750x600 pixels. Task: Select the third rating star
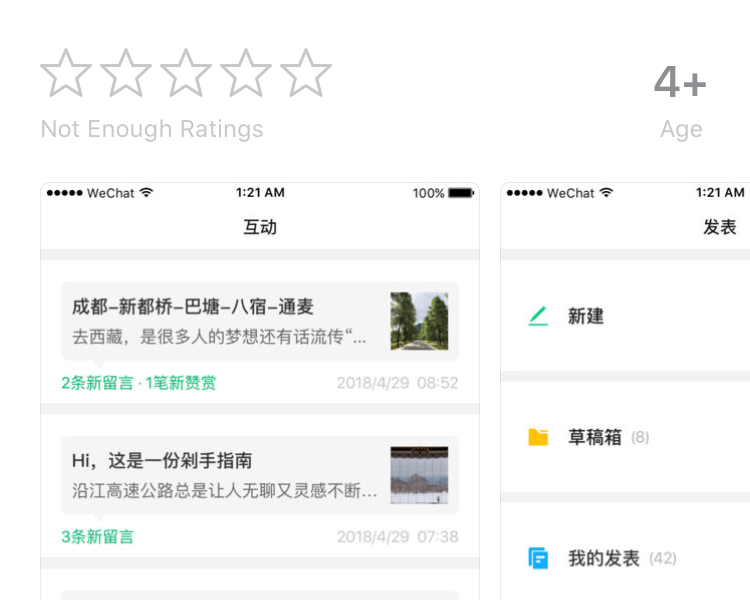(186, 74)
